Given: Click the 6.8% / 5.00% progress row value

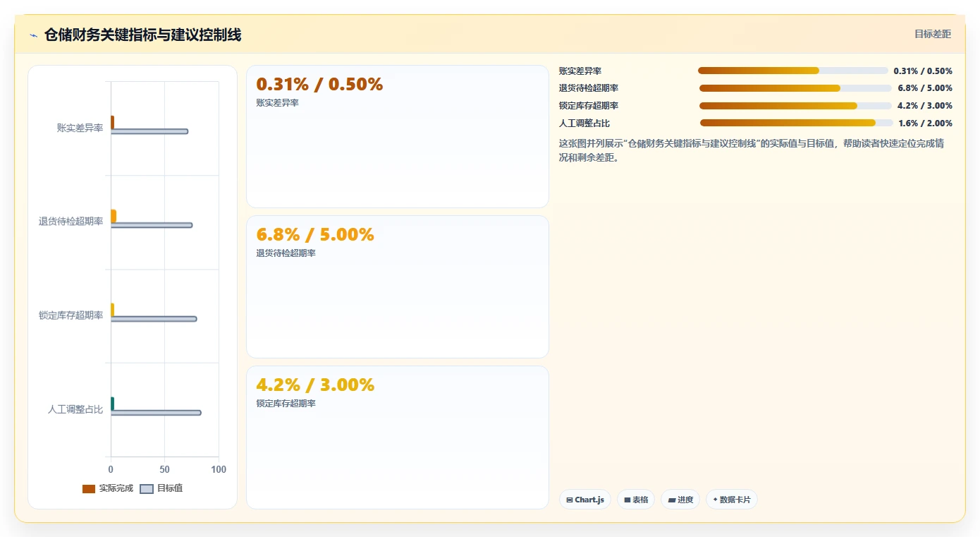Looking at the screenshot, I should [x=925, y=88].
